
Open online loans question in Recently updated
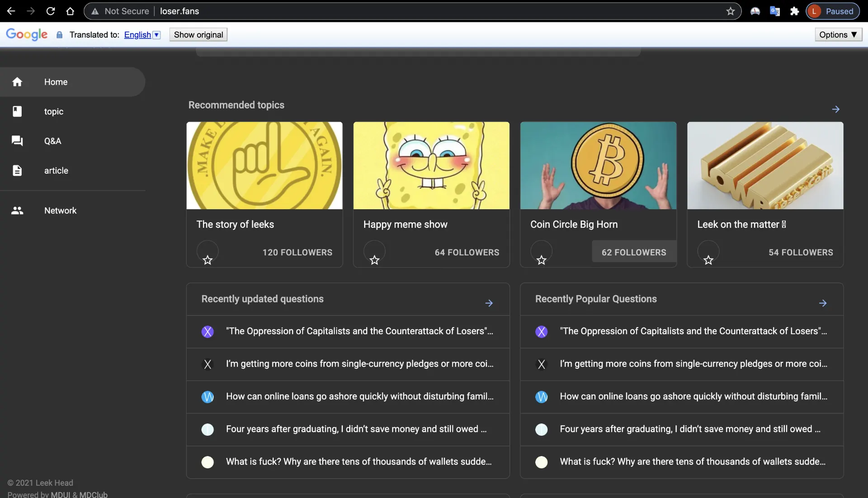pos(348,397)
